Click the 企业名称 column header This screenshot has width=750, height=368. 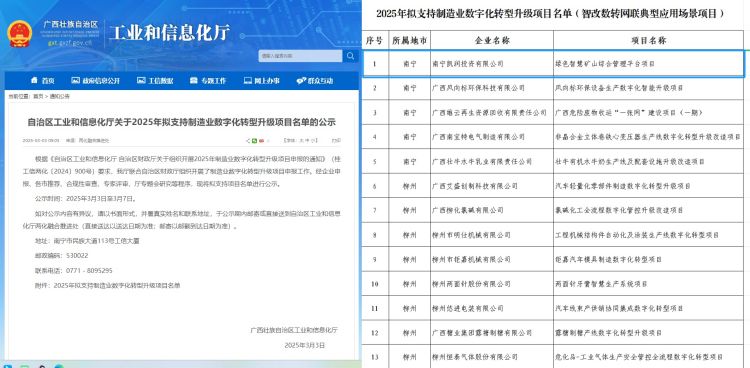492,41
